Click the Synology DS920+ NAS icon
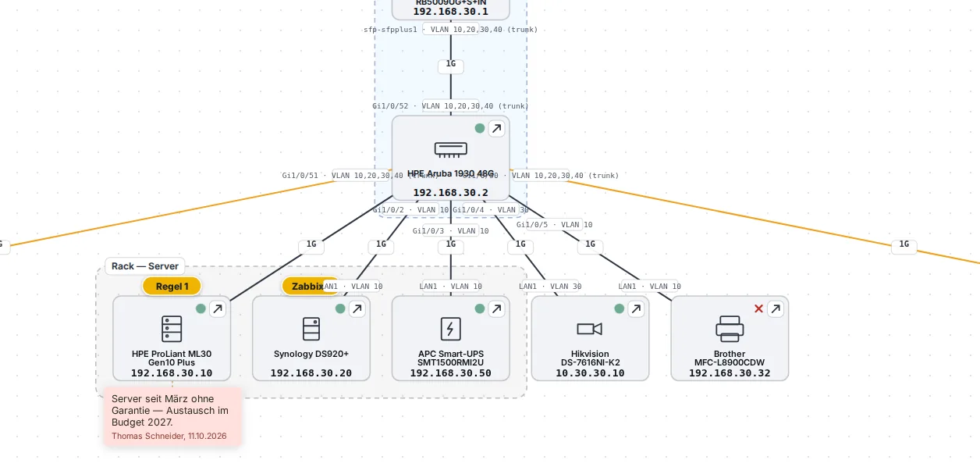This screenshot has height=467, width=980. pos(311,329)
